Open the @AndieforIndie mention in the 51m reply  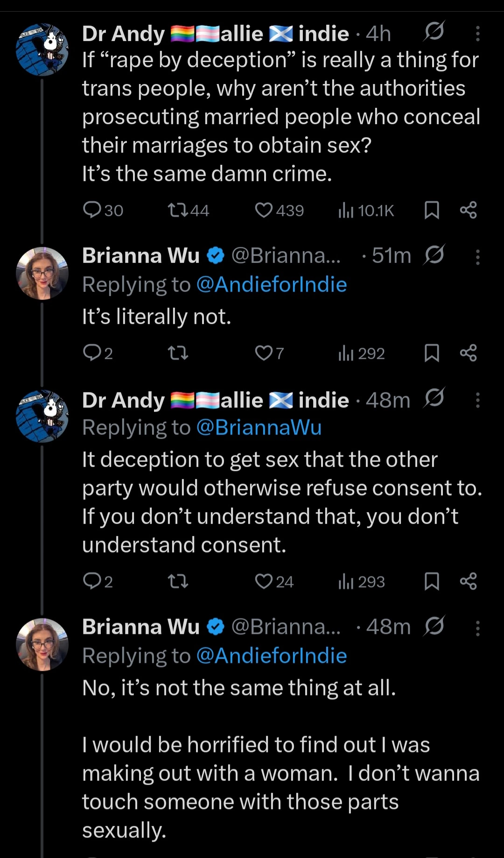point(272,284)
